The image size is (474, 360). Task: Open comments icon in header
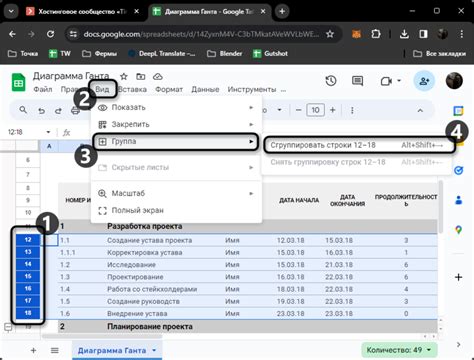tap(357, 81)
